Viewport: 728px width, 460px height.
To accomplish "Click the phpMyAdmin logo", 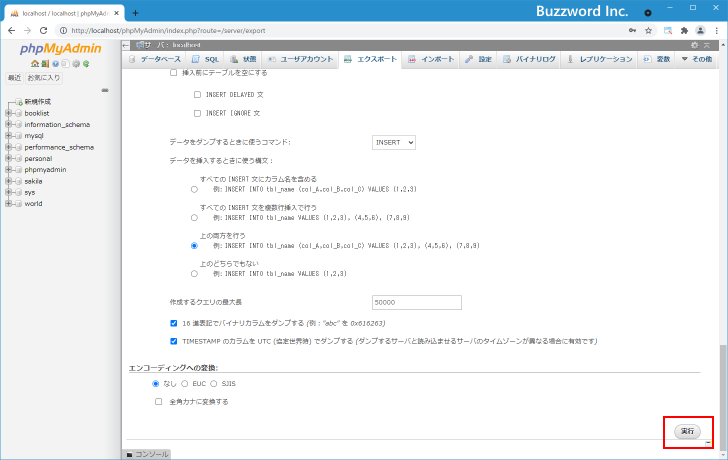I will tap(60, 49).
